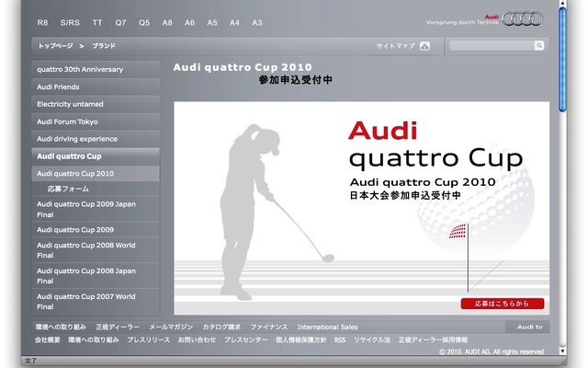
Task: Open the S/RS model menu
Action: (70, 22)
